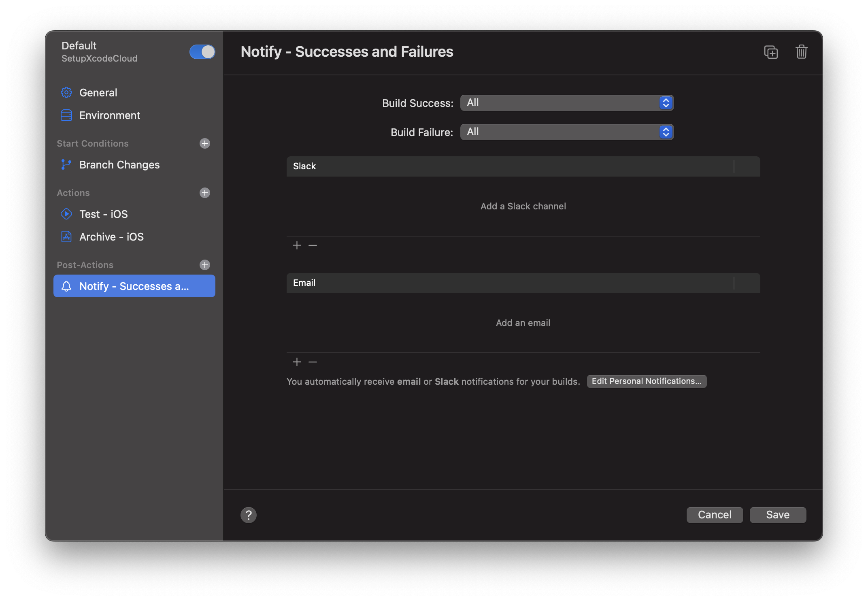Select Build Success dropdown option
This screenshot has height=601, width=868.
566,102
